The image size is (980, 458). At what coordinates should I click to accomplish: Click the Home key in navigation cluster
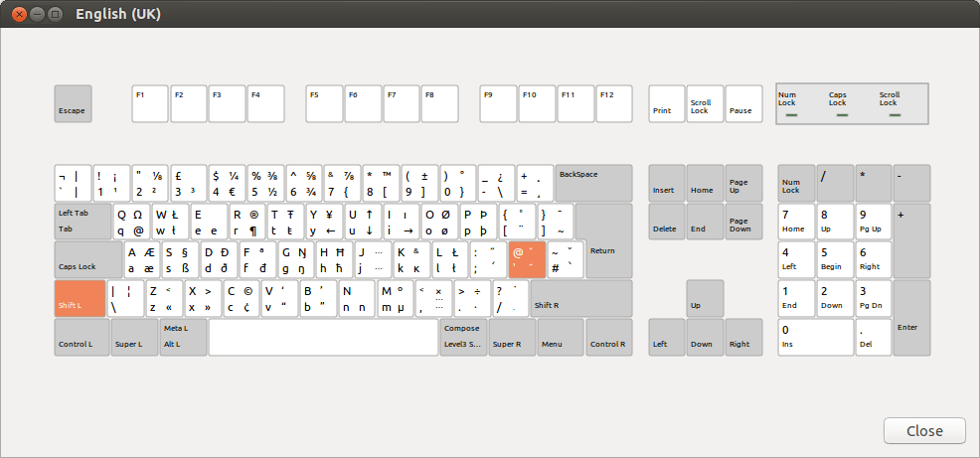coord(705,183)
